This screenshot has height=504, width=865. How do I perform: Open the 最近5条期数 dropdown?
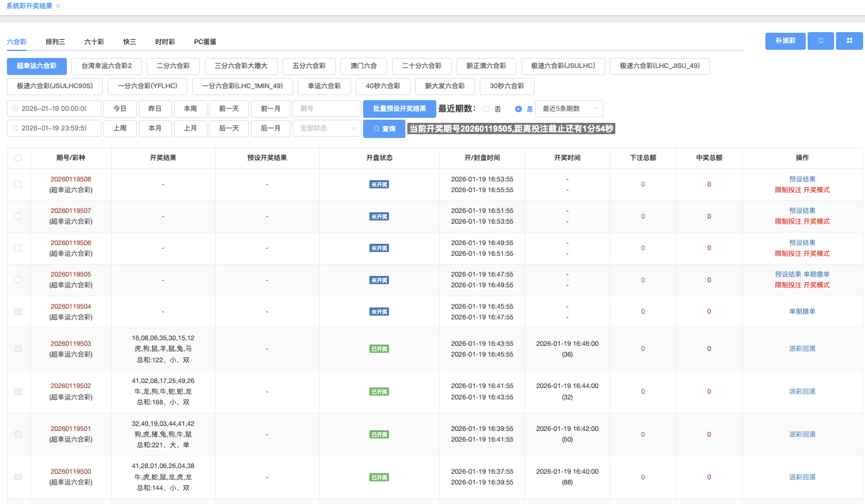point(569,109)
